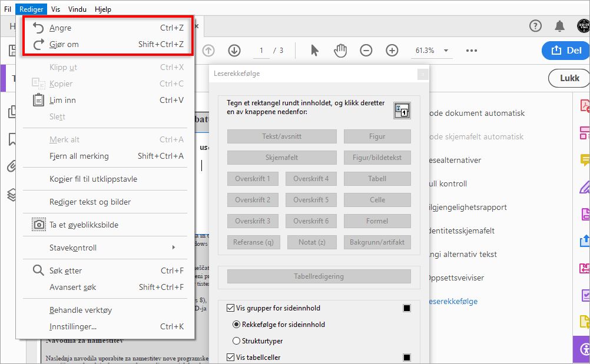Open the Vis menu

coord(56,9)
